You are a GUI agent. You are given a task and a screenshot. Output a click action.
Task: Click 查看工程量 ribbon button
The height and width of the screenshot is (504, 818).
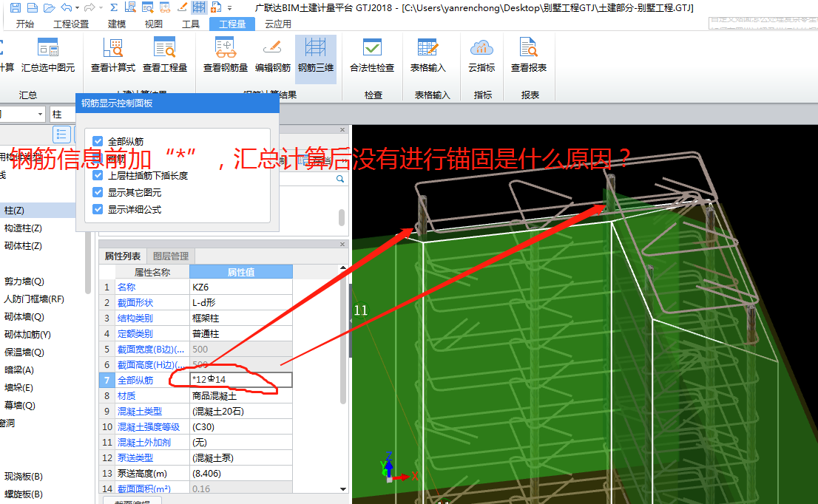pos(165,55)
